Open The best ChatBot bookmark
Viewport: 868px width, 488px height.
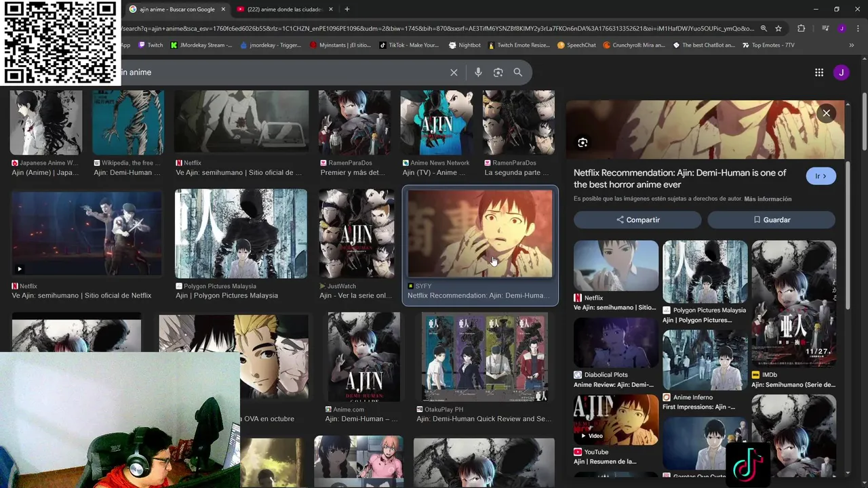(x=704, y=45)
